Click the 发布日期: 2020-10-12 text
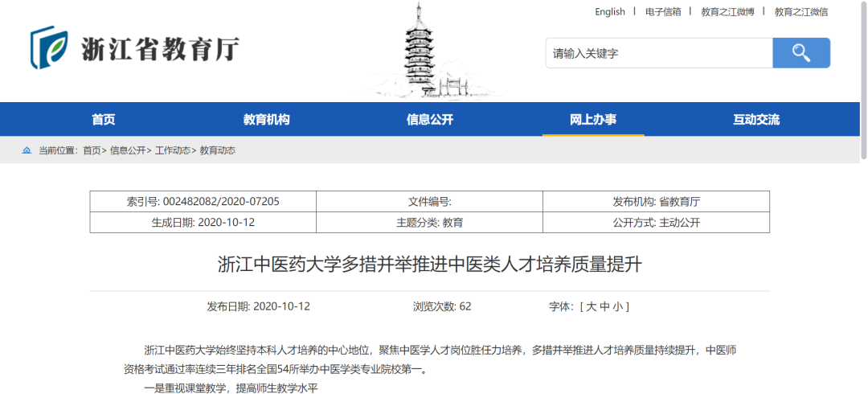 coord(259,306)
